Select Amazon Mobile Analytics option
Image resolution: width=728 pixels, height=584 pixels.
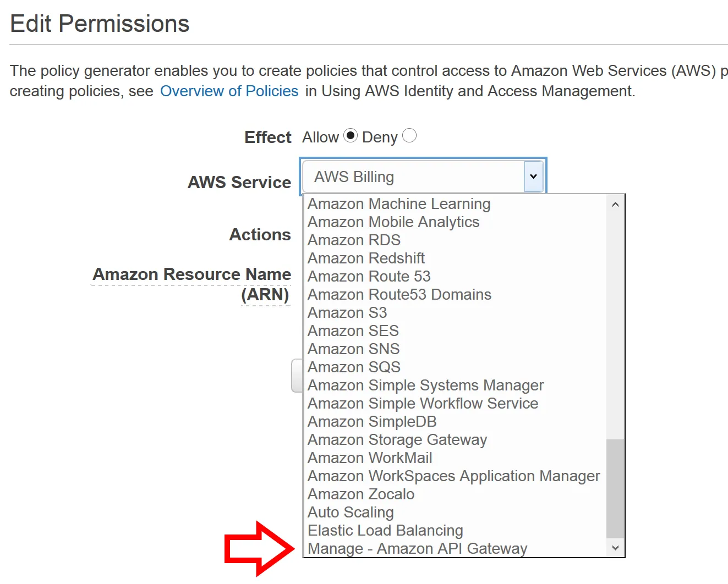point(393,222)
